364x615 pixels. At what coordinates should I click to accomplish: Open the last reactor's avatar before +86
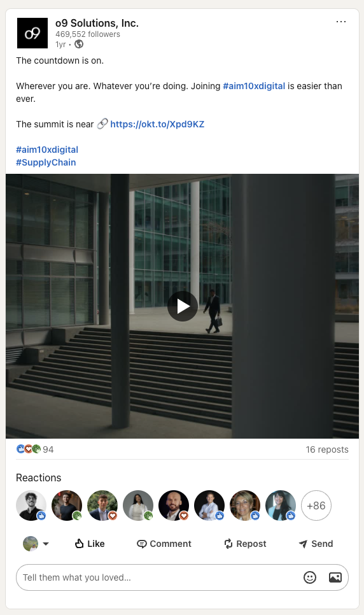tap(281, 505)
